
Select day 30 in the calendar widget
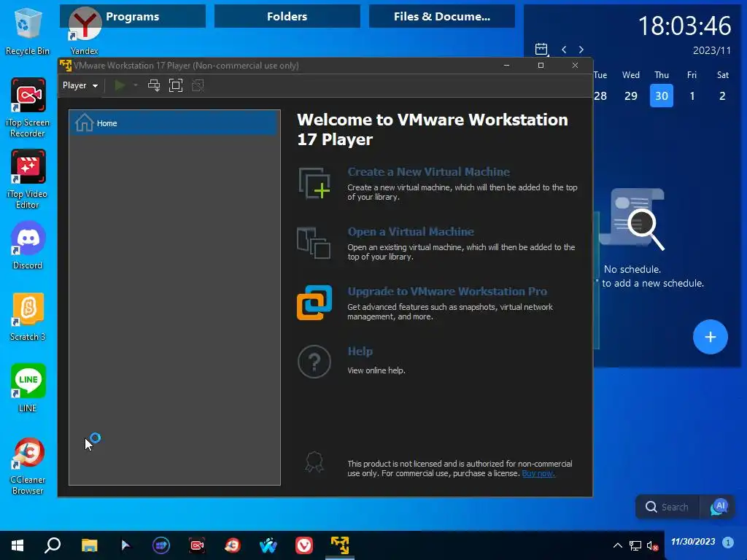tap(661, 96)
